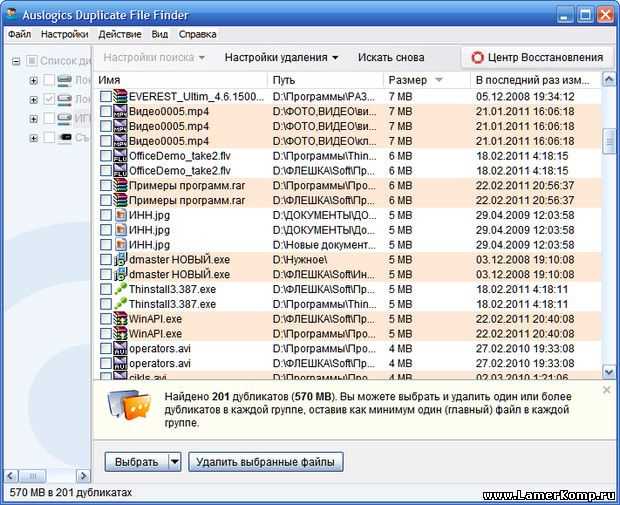The image size is (620, 505).
Task: Click the second drive icon in the tree
Action: click(64, 99)
